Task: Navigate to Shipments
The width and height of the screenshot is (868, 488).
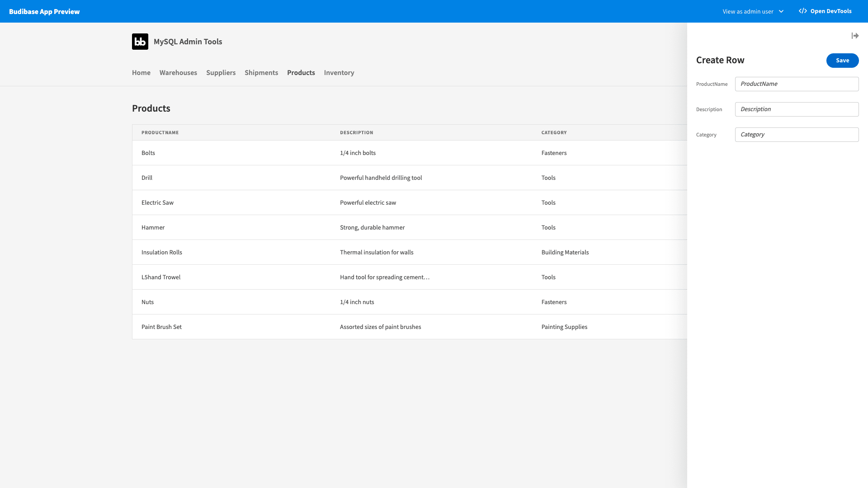Action: pos(261,73)
